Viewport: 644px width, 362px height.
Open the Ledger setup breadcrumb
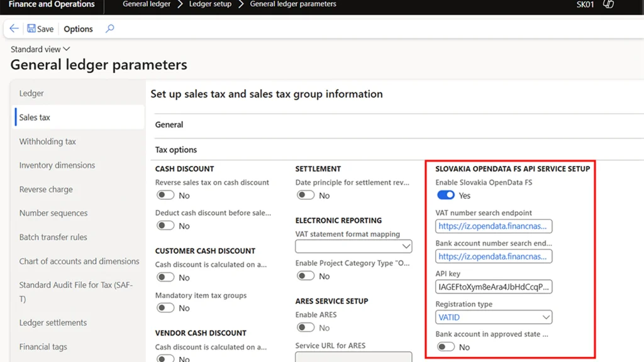(x=210, y=4)
